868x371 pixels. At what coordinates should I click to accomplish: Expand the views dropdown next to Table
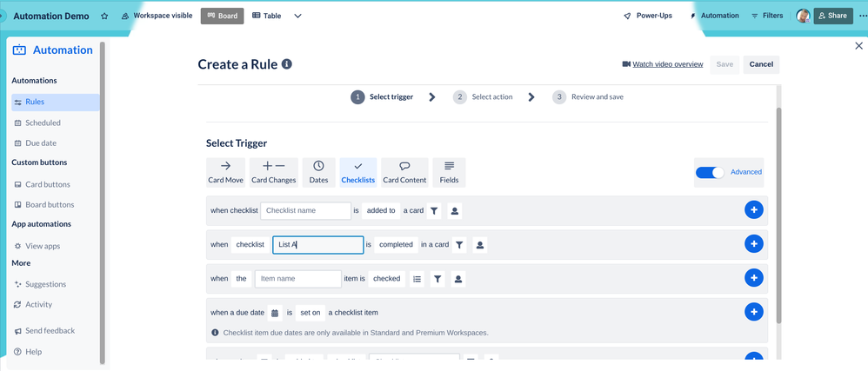tap(297, 16)
